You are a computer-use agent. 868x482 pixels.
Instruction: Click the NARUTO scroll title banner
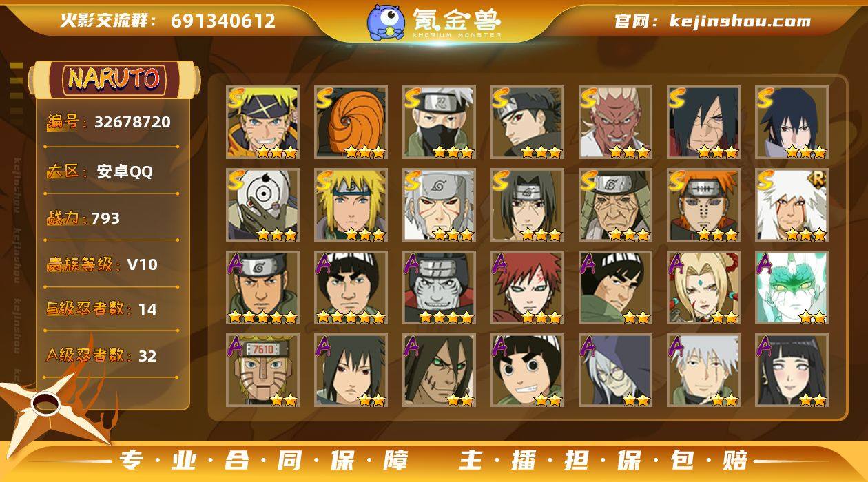point(114,79)
